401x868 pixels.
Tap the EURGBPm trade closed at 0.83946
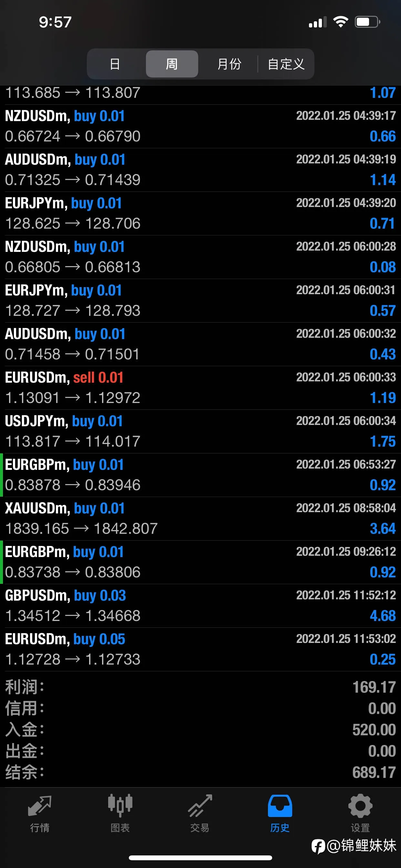click(200, 475)
